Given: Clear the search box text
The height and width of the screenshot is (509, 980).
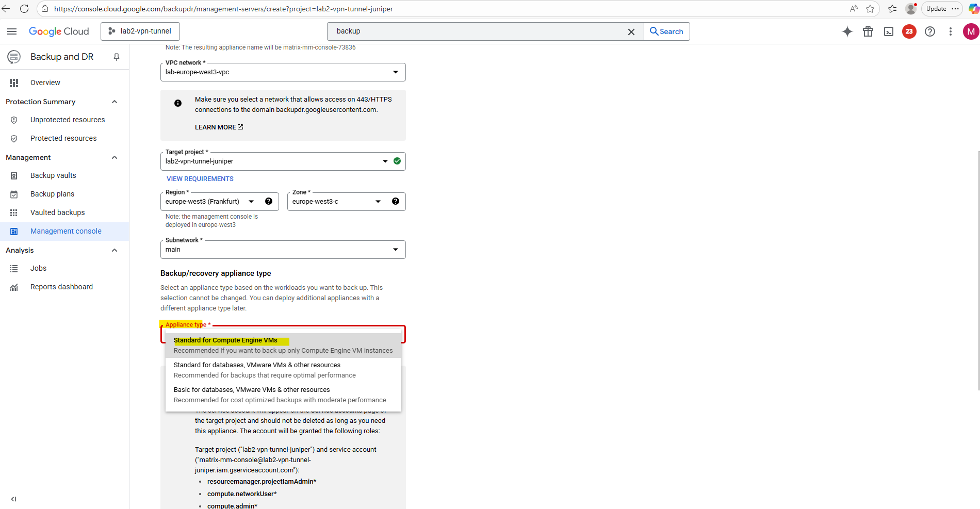Looking at the screenshot, I should coord(631,31).
